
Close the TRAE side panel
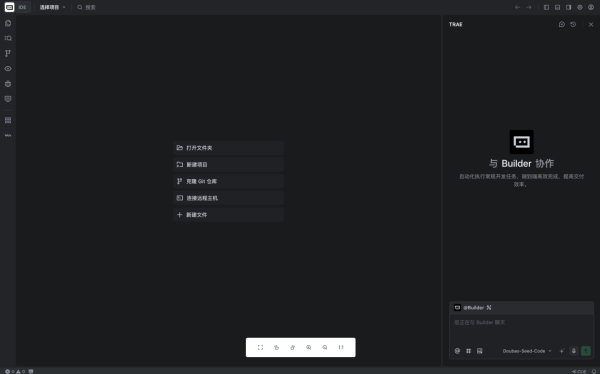point(591,24)
